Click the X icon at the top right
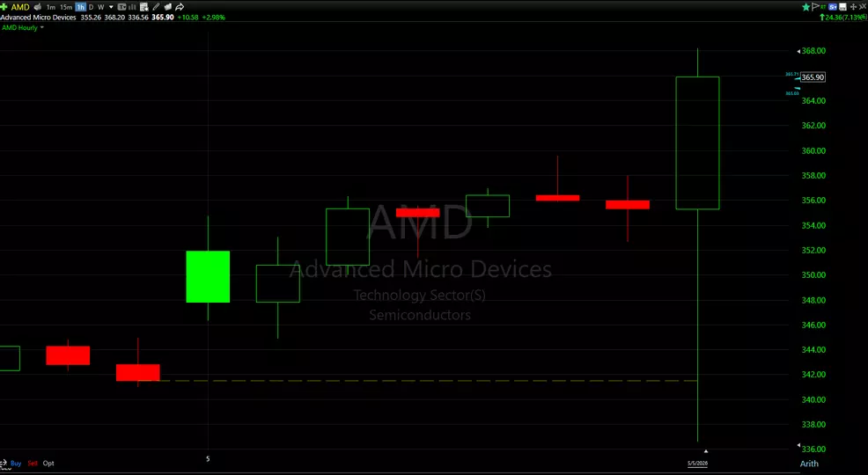Screen dimensions: 868x475 pyautogui.click(x=863, y=7)
